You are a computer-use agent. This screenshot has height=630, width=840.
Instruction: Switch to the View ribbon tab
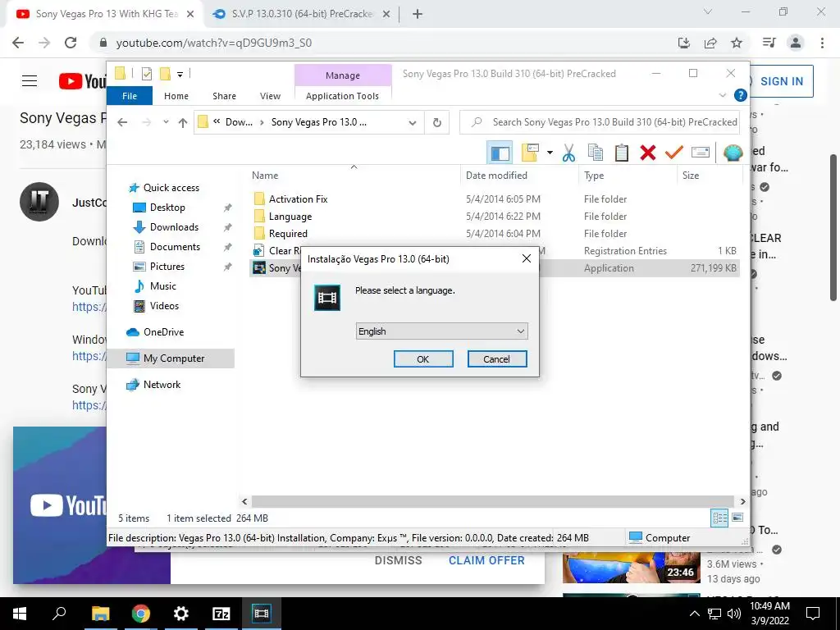[270, 96]
